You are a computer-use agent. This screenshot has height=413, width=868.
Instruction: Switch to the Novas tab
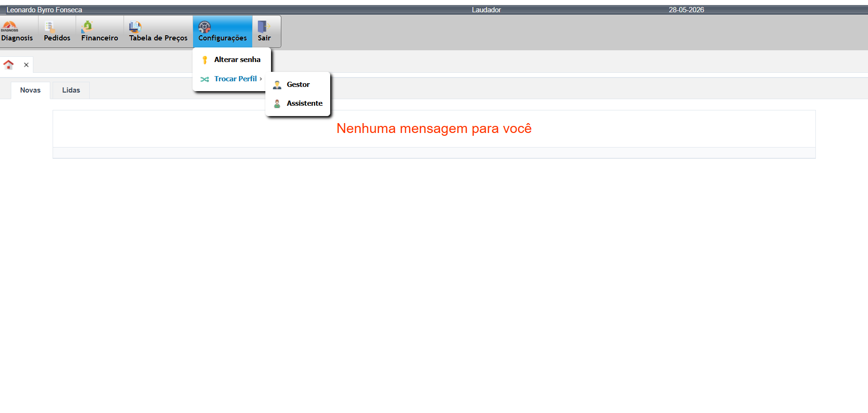(31, 90)
